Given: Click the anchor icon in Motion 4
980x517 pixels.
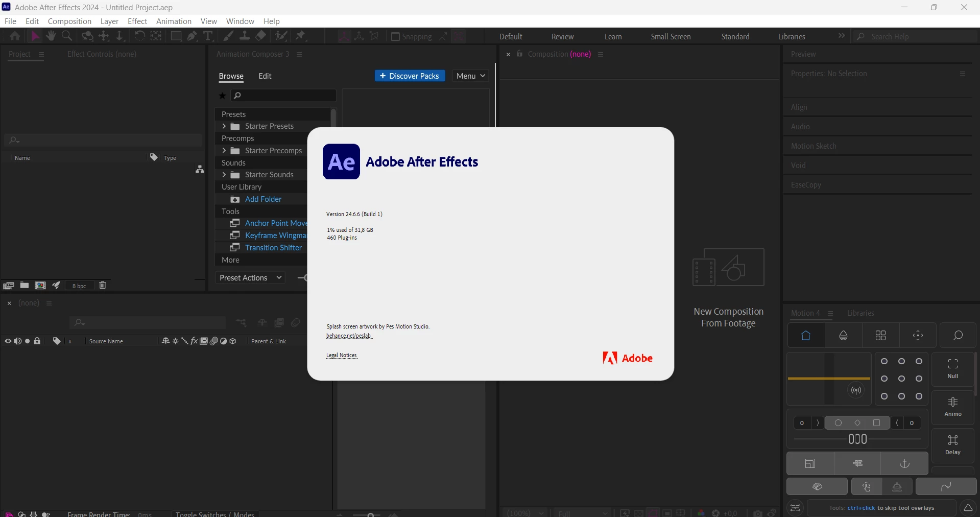Looking at the screenshot, I should click(x=904, y=463).
